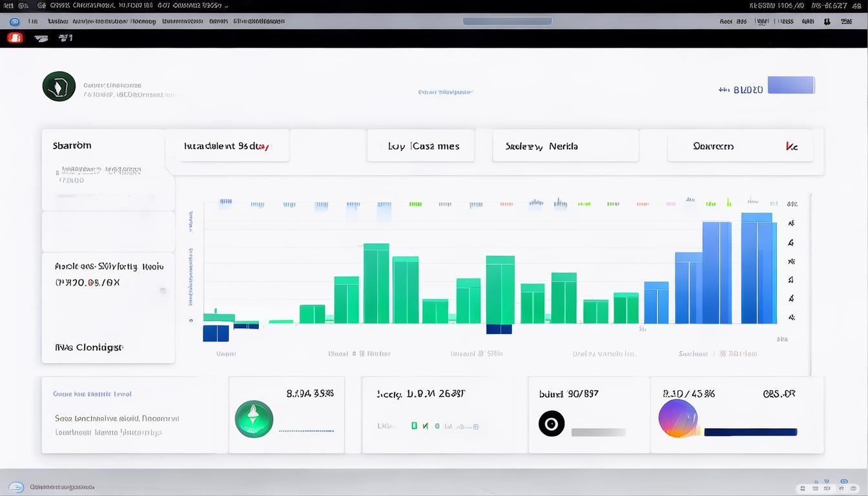
Task: Click the dark green circular logo icon
Action: 59,87
